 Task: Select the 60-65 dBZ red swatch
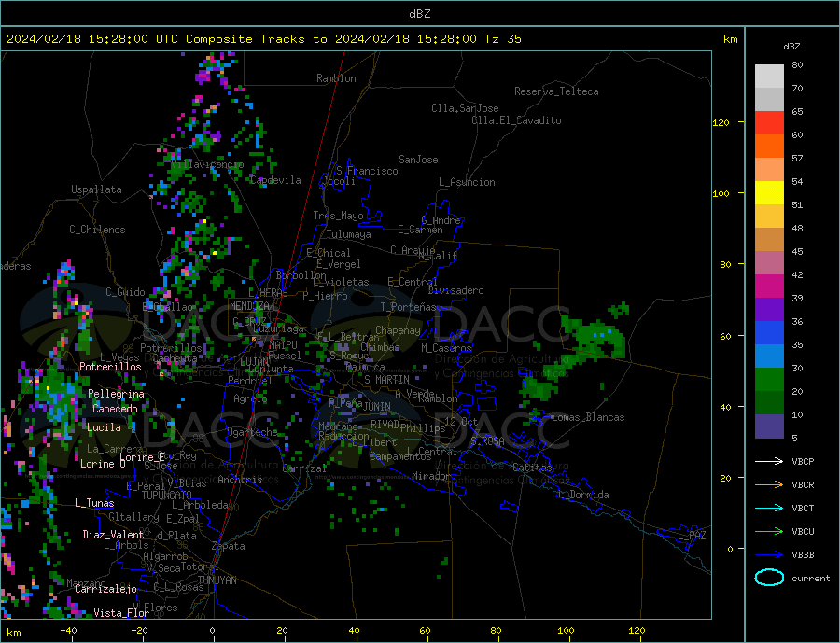tap(769, 122)
